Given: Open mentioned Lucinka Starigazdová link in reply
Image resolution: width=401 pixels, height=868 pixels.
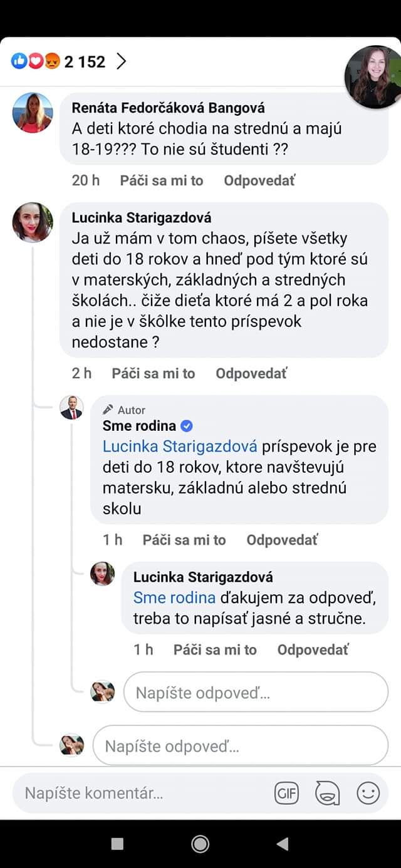Looking at the screenshot, I should [180, 447].
